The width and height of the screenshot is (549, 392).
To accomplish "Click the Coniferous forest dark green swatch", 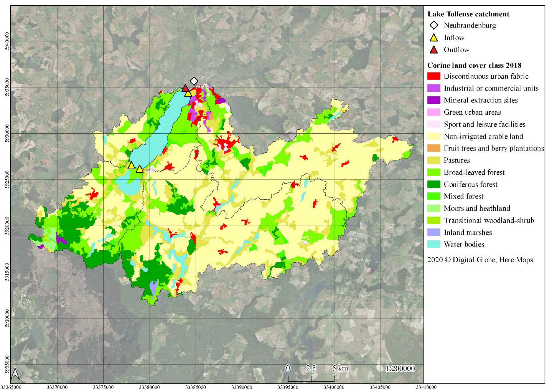I will [434, 185].
